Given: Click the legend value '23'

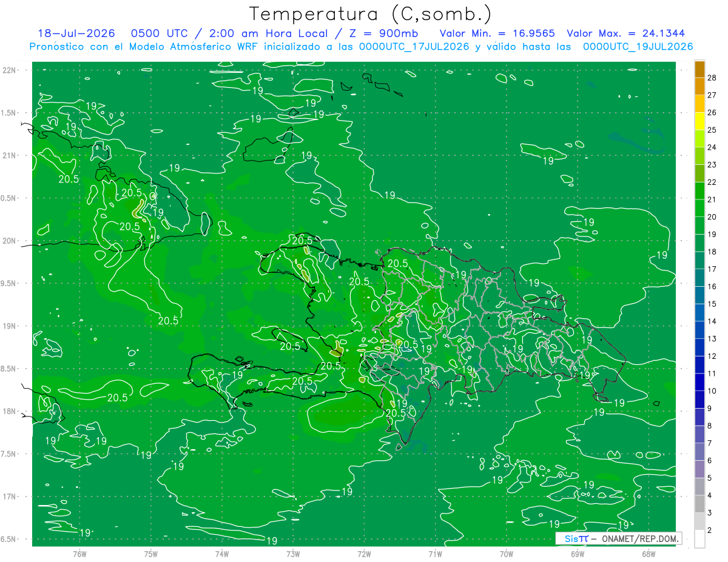Looking at the screenshot, I should click(713, 165).
